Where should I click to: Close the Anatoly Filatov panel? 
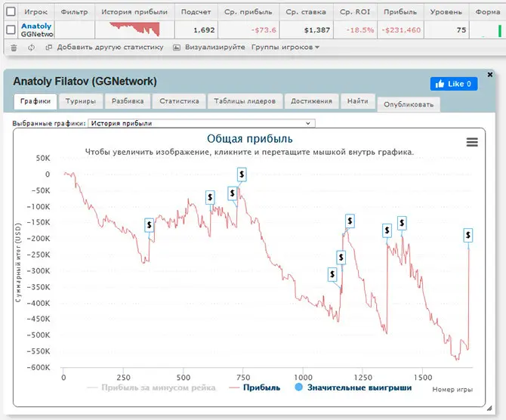tap(489, 74)
